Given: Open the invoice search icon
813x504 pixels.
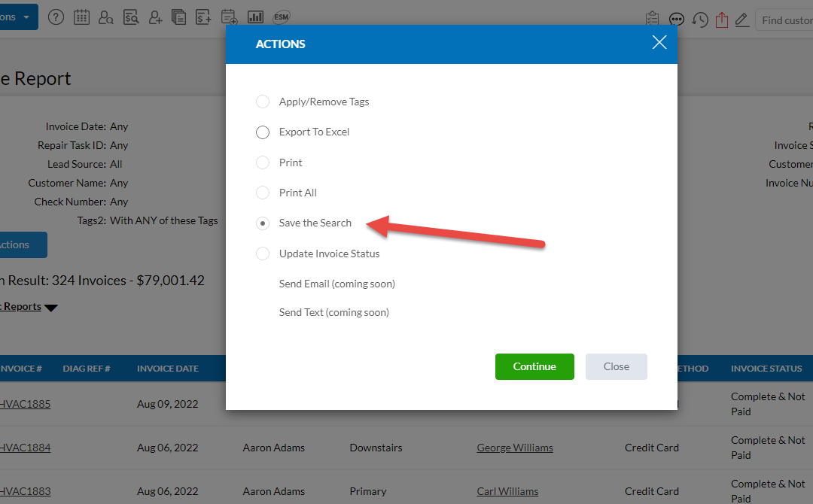Looking at the screenshot, I should [131, 17].
